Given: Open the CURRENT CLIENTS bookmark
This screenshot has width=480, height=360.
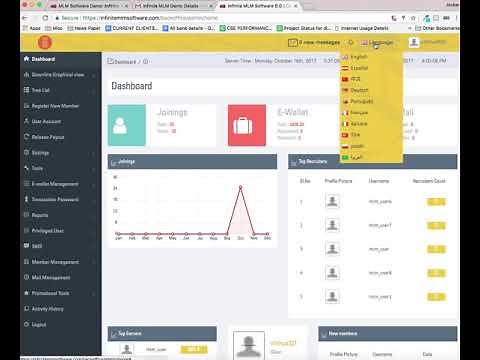Looking at the screenshot, I should [x=132, y=28].
